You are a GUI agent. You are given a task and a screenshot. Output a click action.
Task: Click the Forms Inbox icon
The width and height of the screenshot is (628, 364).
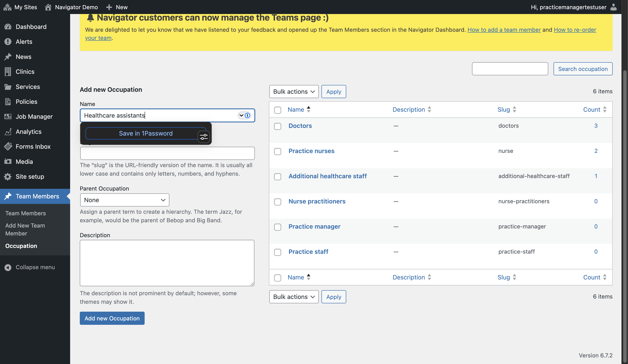(8, 147)
